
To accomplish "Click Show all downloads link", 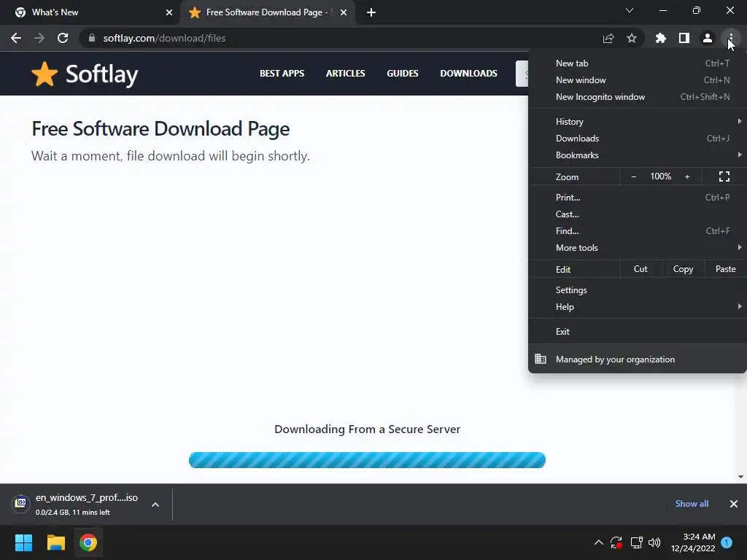I will 692,504.
